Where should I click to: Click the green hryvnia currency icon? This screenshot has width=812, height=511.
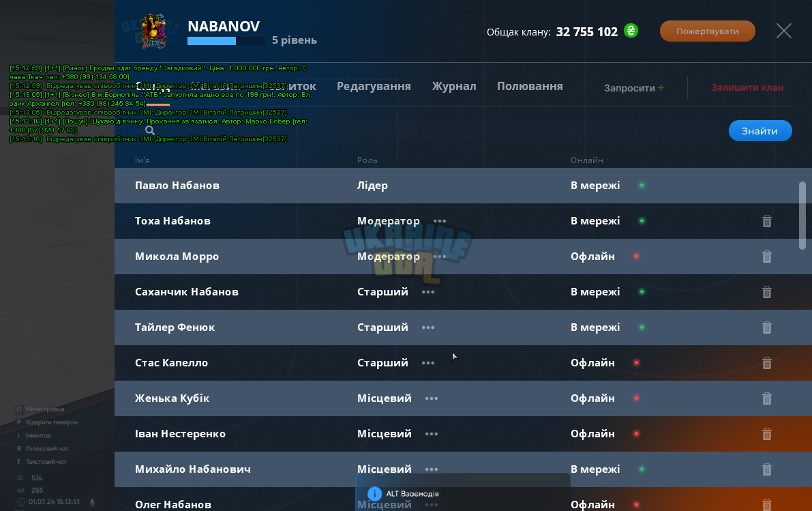pyautogui.click(x=631, y=31)
